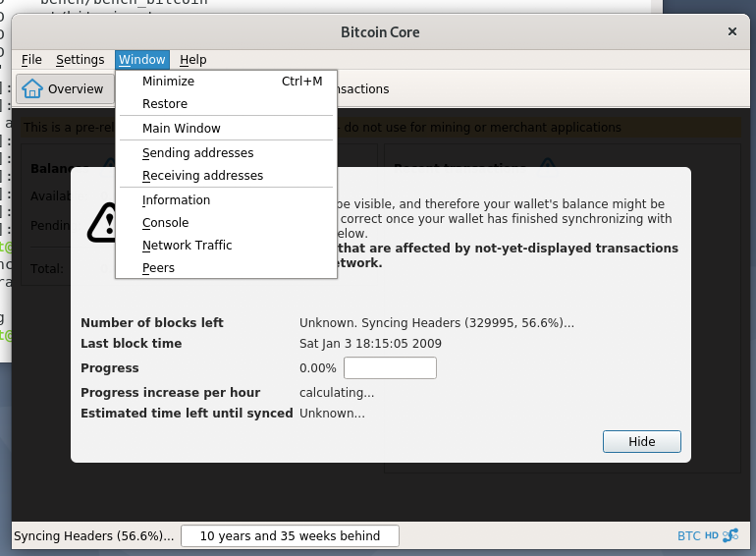756x556 pixels.
Task: Switch to the partially hidden Transactions tab
Action: click(x=363, y=88)
